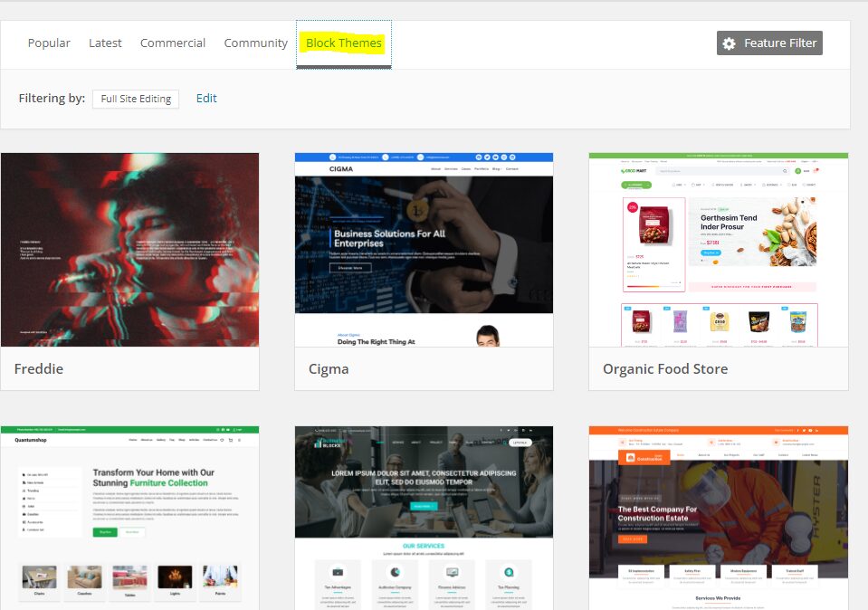This screenshot has height=610, width=868.
Task: Click the Discover More button in Cigma preview
Action: [x=350, y=268]
